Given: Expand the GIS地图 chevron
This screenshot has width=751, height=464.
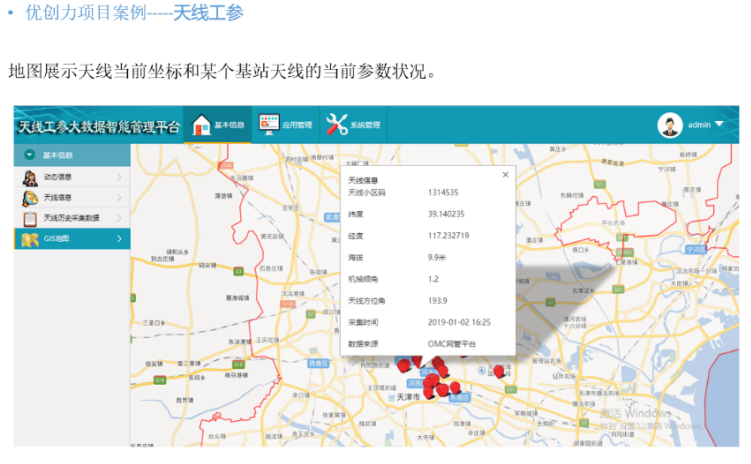Looking at the screenshot, I should (x=119, y=238).
